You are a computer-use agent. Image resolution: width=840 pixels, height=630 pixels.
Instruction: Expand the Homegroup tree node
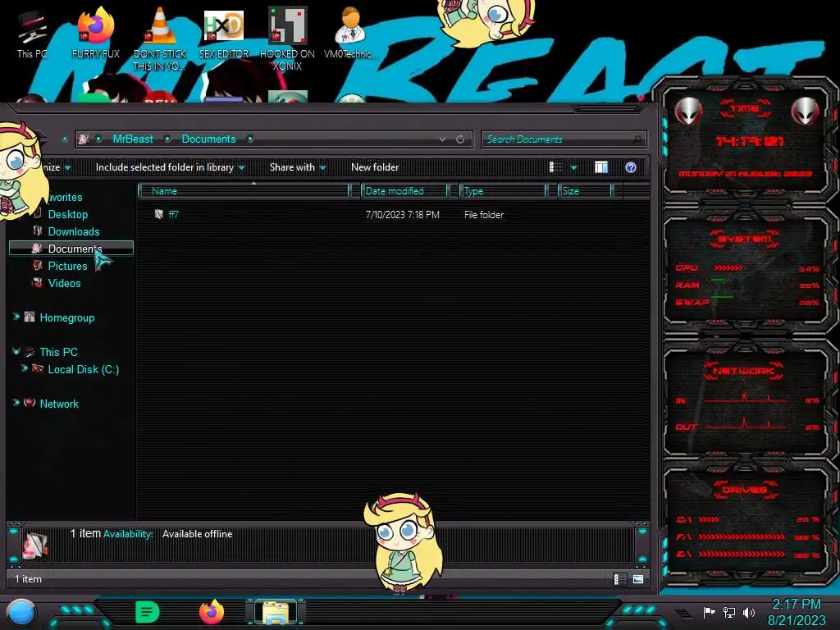[x=16, y=317]
